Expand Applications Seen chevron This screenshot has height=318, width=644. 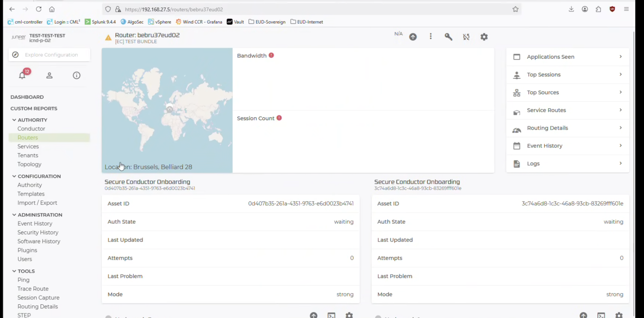(x=620, y=56)
